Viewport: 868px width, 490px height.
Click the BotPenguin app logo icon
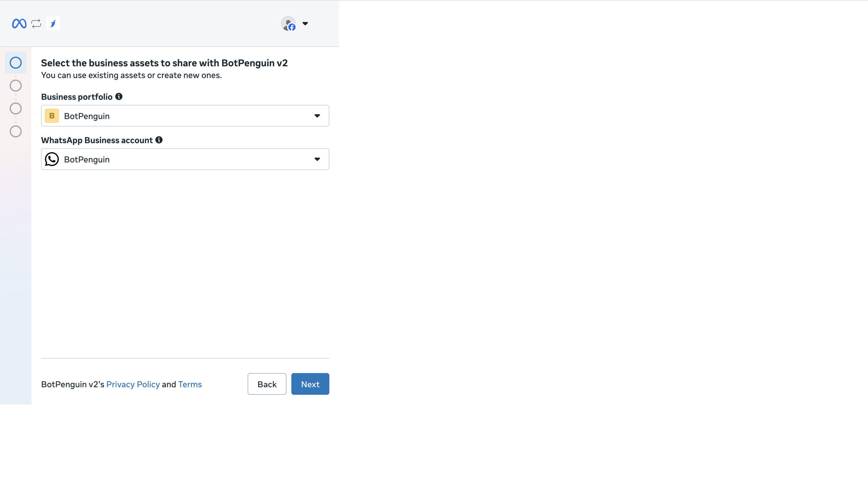(x=53, y=24)
